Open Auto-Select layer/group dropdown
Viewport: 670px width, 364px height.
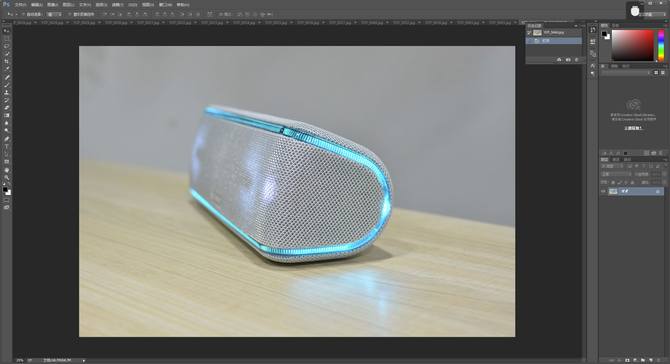point(55,14)
